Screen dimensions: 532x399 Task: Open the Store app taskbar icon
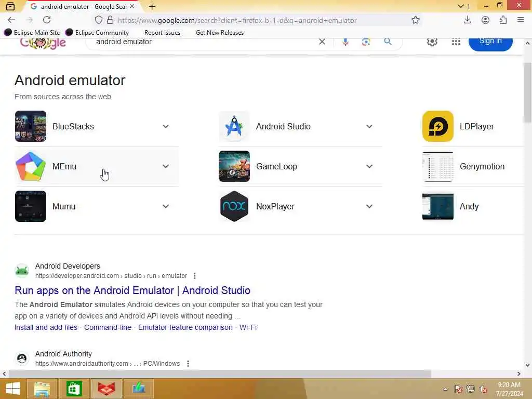74,389
